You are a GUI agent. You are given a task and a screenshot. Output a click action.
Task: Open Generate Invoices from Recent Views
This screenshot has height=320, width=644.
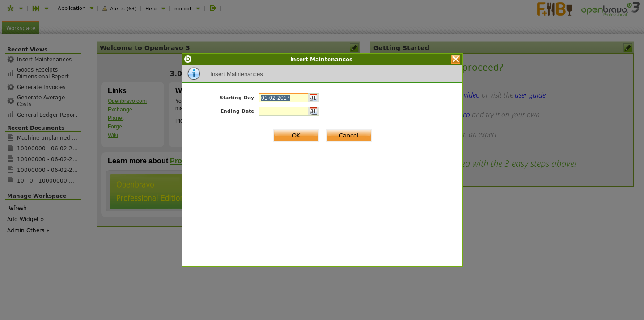[41, 87]
